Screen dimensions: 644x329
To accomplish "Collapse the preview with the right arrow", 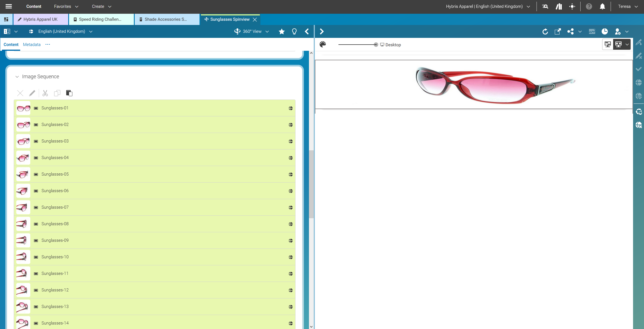I will click(x=322, y=31).
